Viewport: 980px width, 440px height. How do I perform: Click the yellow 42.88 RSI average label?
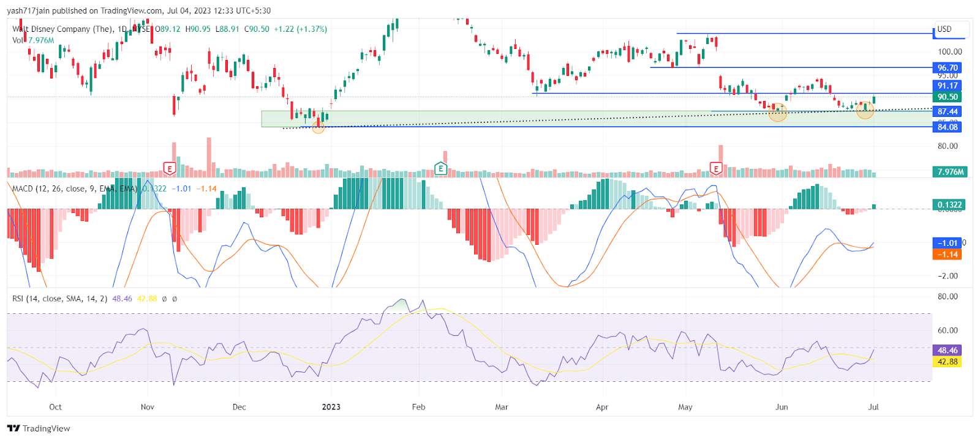pos(948,362)
